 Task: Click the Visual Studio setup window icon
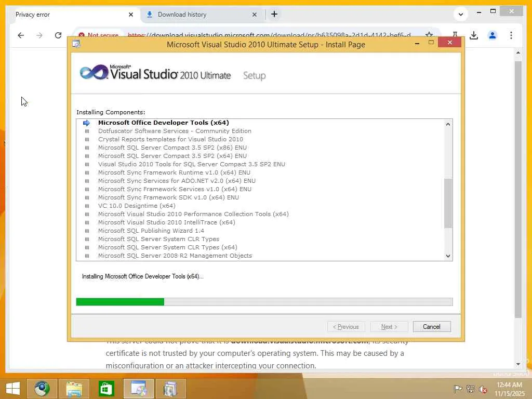pos(76,44)
